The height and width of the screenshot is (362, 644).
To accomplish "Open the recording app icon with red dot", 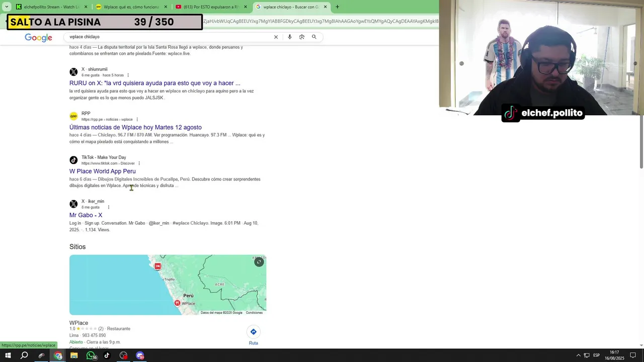I will tap(123, 355).
